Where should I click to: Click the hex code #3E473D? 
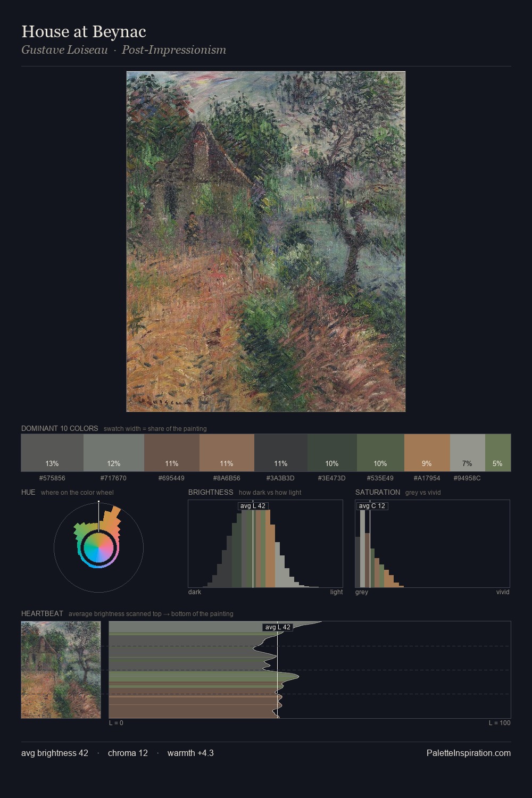point(332,478)
